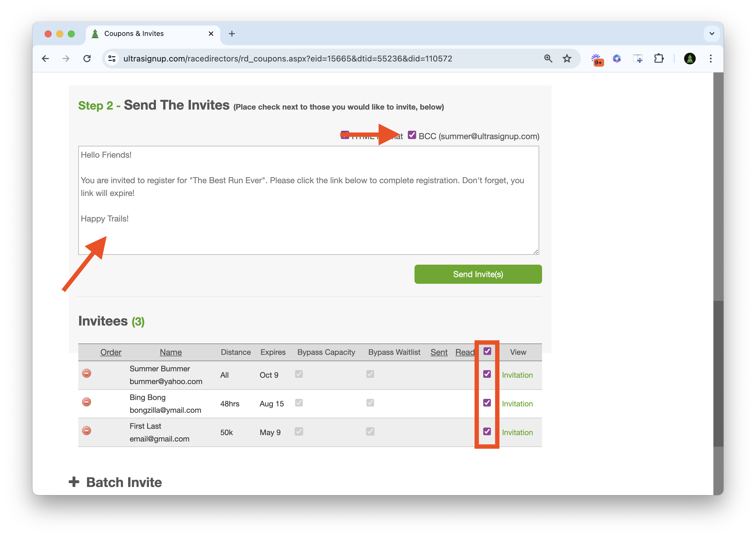Viewport: 756px width, 538px height.
Task: Toggle the BCC checkbox
Action: (412, 135)
